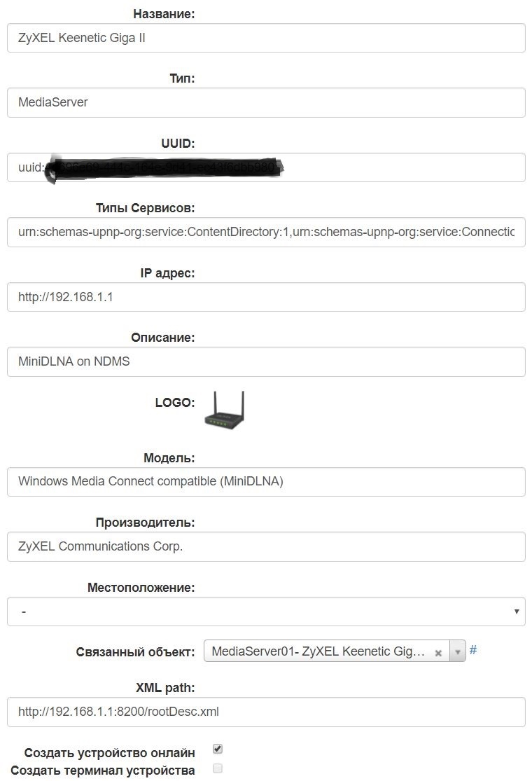Focus the 'Описание' field with MiniDLNA on NDMS

click(x=266, y=362)
